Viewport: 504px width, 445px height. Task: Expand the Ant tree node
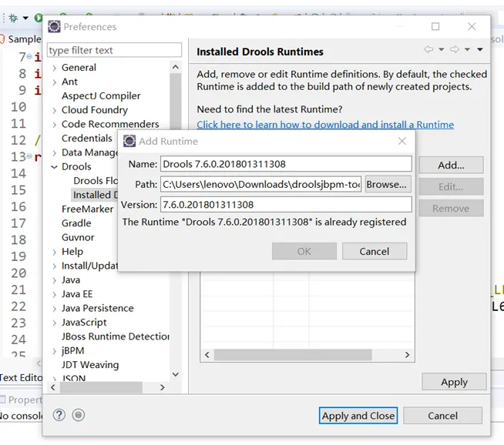click(54, 82)
